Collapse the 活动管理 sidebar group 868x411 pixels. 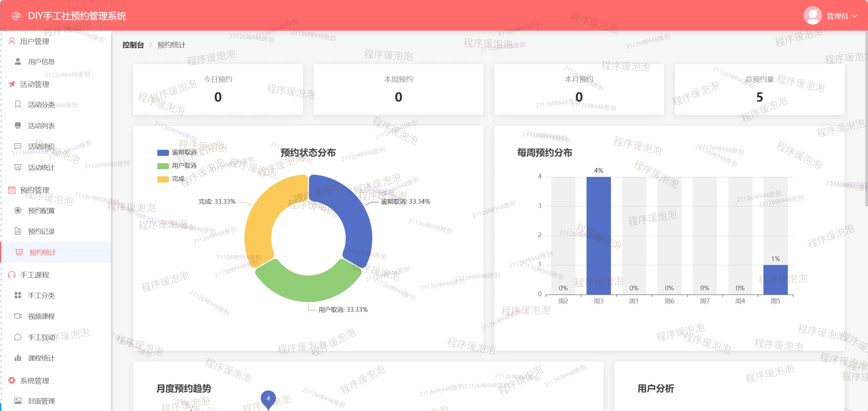click(34, 84)
